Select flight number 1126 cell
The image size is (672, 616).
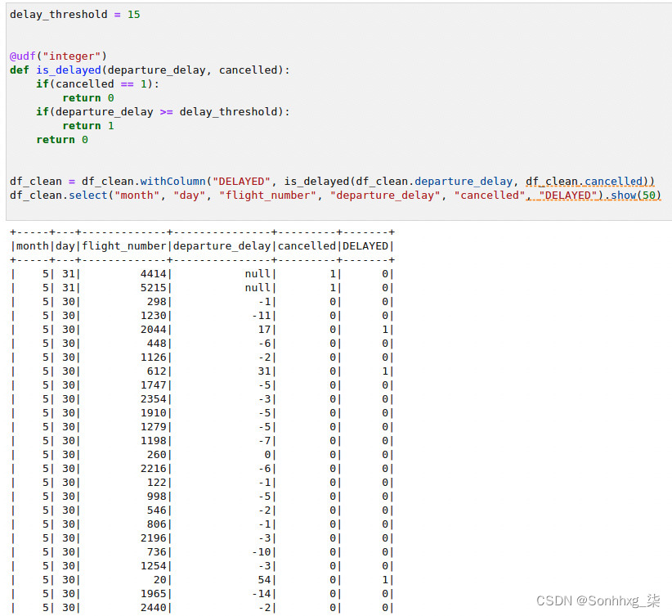click(154, 357)
